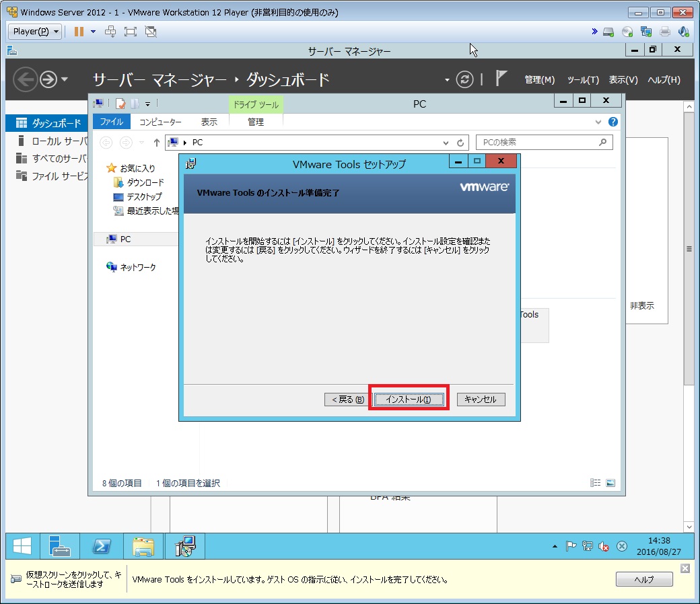This screenshot has width=700, height=604.
Task: Show hidden tray icons arrow
Action: 555,546
